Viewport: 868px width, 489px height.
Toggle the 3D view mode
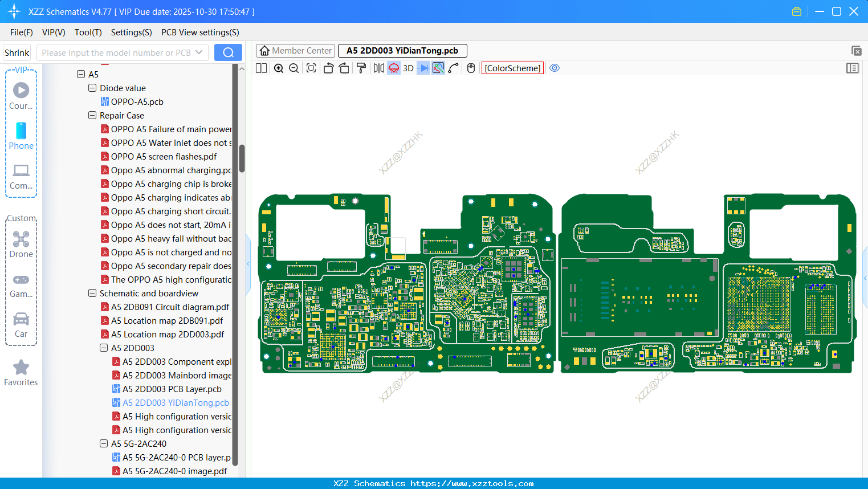point(408,68)
